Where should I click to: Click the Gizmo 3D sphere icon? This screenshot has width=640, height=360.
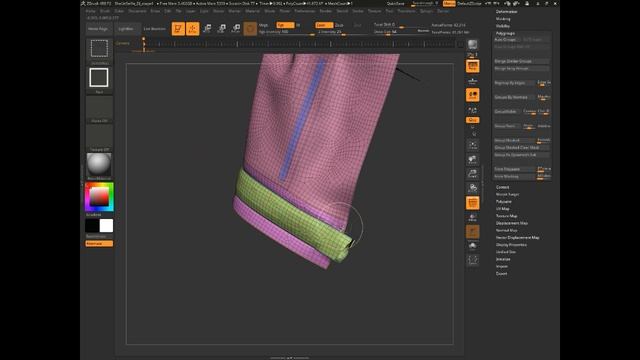tap(250, 29)
